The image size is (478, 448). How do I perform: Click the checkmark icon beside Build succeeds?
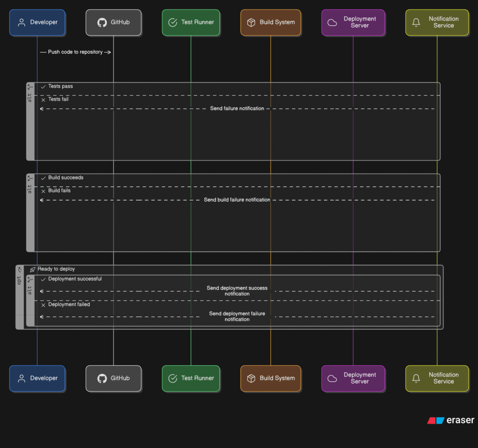tap(43, 178)
